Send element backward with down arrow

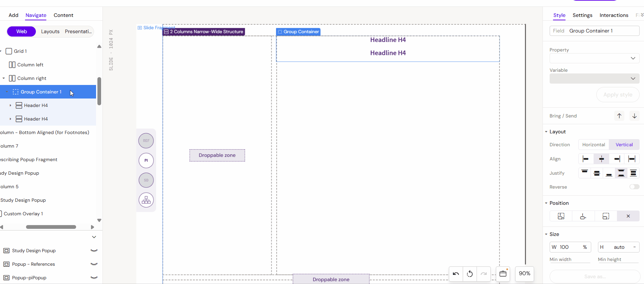pyautogui.click(x=635, y=116)
